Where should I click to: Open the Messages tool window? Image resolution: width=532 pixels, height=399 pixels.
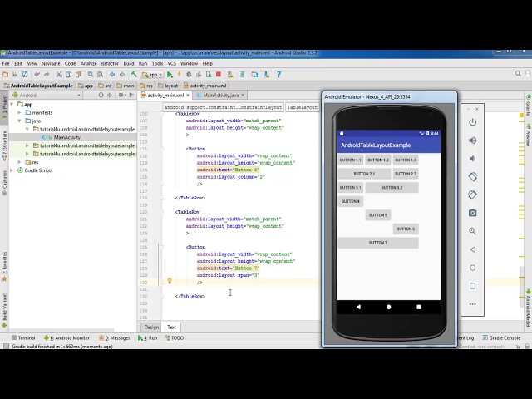point(115,338)
